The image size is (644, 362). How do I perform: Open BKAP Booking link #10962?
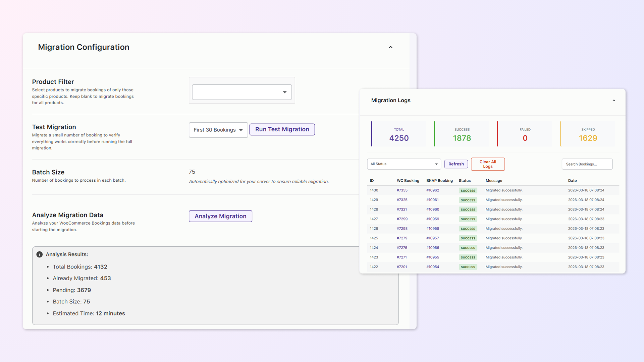432,190
